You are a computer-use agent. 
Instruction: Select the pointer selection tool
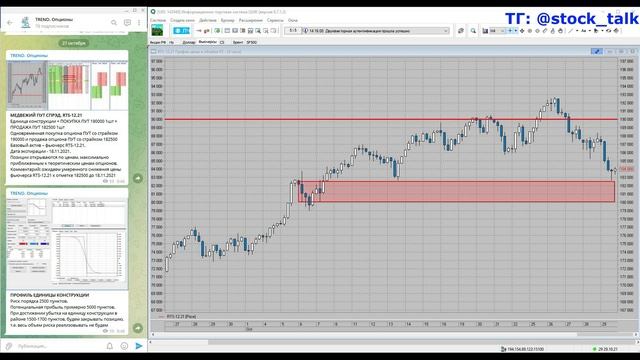tap(596, 31)
